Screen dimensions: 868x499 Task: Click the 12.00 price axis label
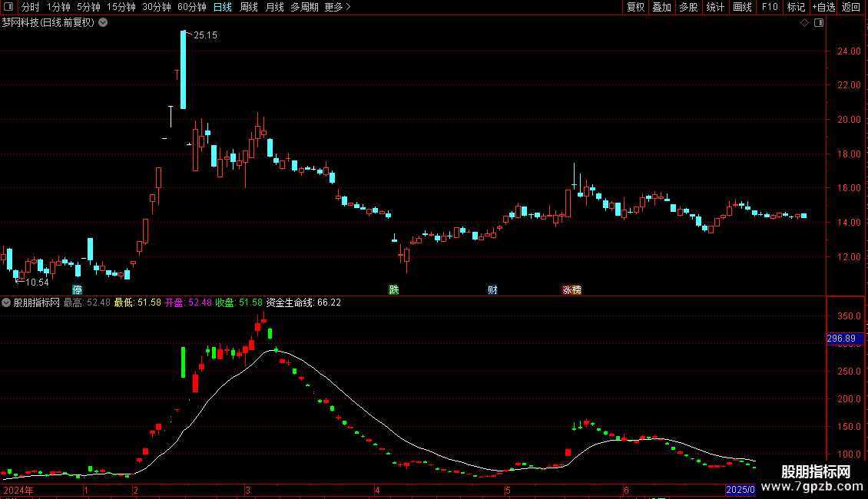[849, 257]
